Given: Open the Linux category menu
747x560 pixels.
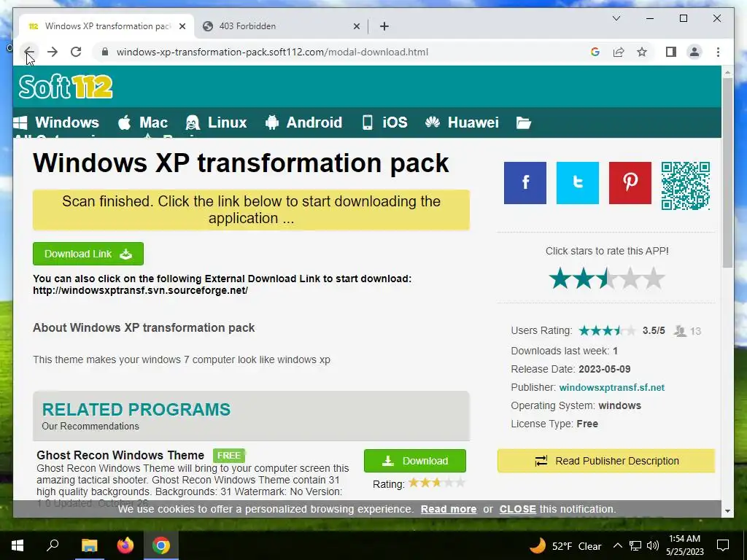Looking at the screenshot, I should [x=216, y=122].
